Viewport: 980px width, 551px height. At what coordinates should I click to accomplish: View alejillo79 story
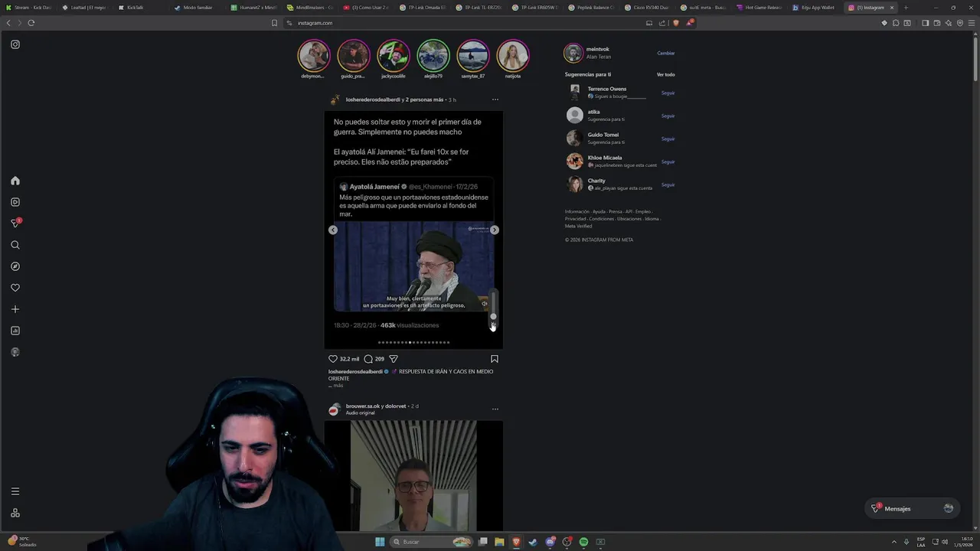click(433, 56)
